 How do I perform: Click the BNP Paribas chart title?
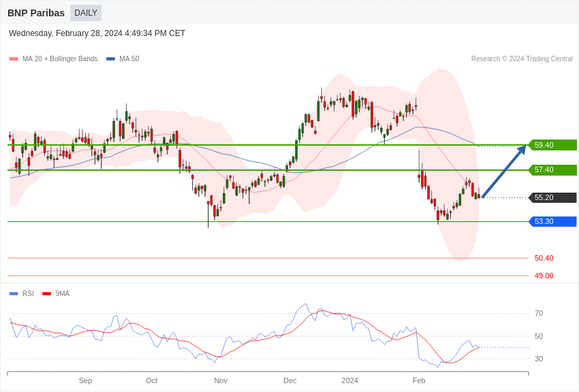[36, 13]
